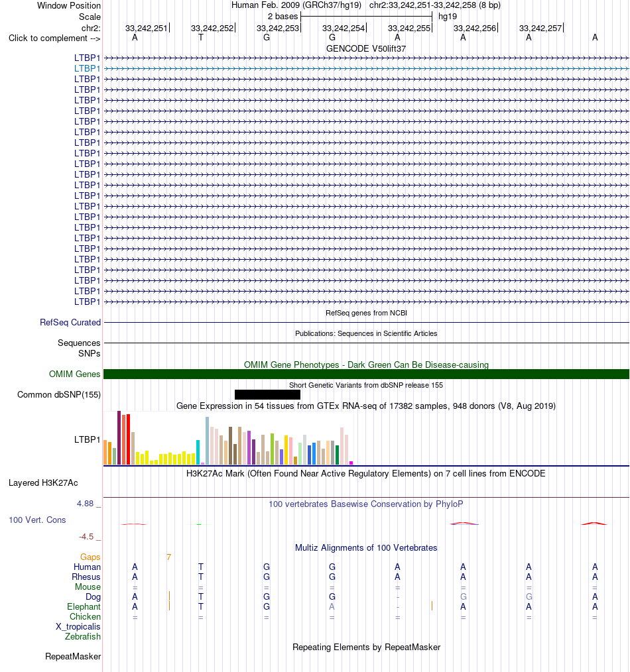Click the tallest maroon bar in GTEx chart

[x=119, y=437]
